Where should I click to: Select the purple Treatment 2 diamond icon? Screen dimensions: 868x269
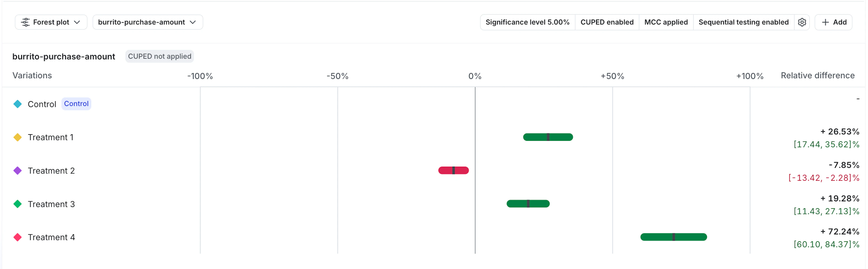[17, 171]
